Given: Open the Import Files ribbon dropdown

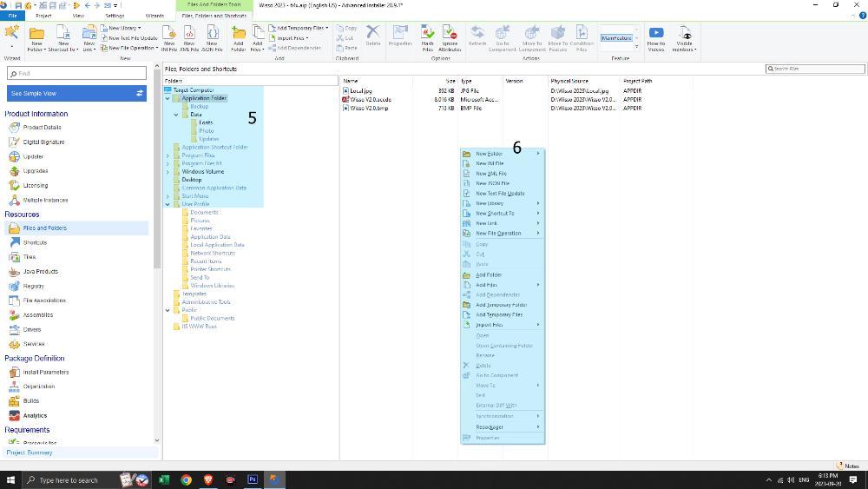Looking at the screenshot, I should pos(288,37).
